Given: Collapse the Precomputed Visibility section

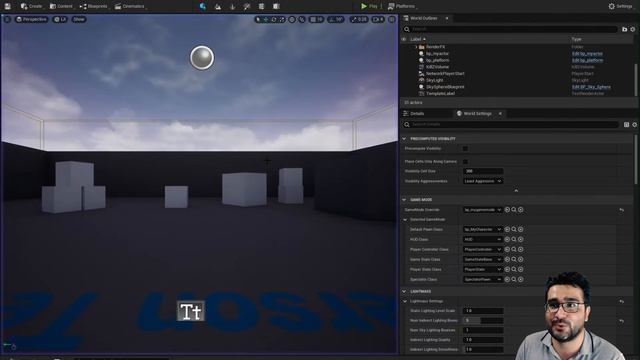Looking at the screenshot, I should coord(404,139).
